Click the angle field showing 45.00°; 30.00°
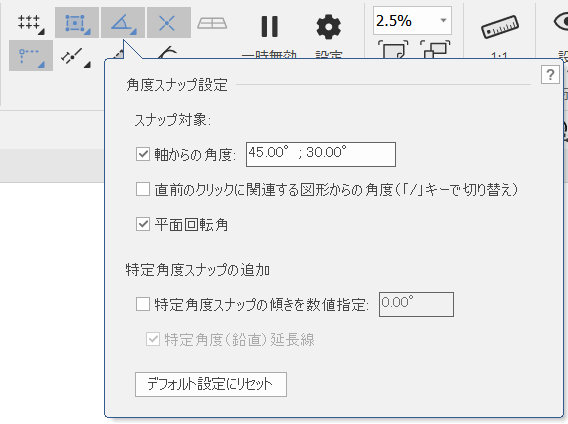The height and width of the screenshot is (424, 568). (x=321, y=154)
